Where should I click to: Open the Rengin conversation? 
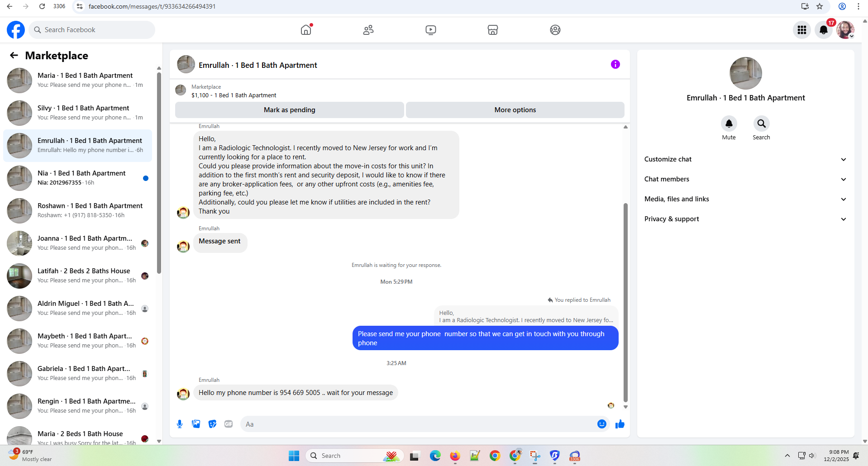click(x=78, y=406)
